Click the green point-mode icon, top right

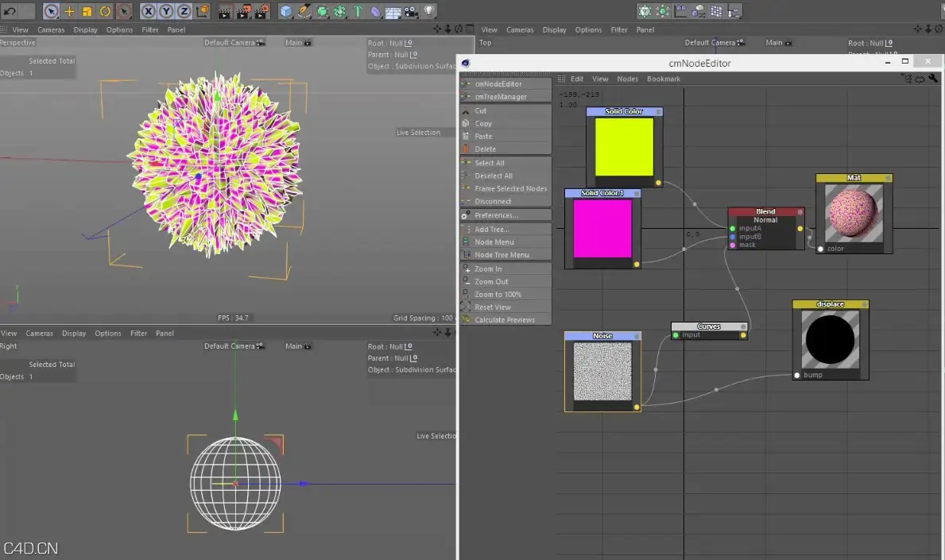click(x=662, y=11)
